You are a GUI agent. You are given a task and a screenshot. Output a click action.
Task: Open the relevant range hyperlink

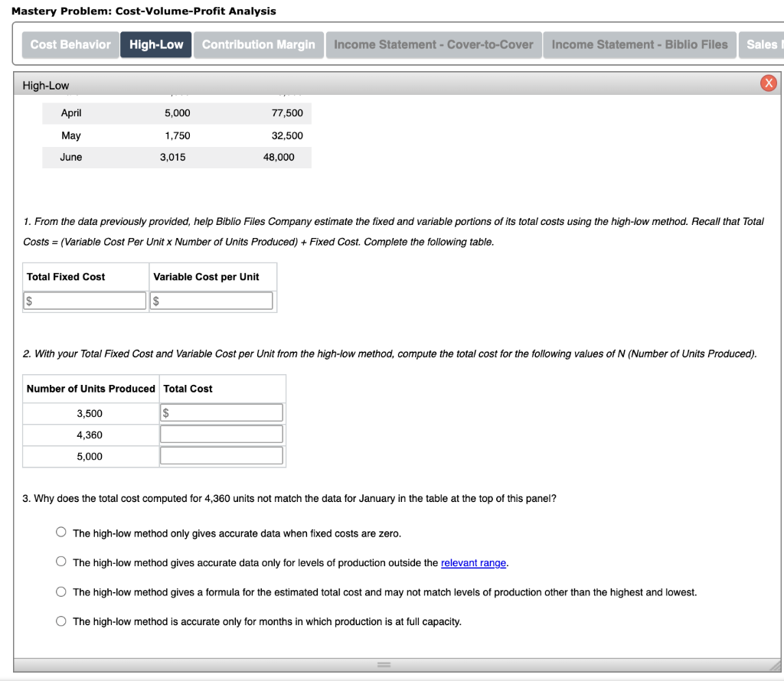coord(473,563)
